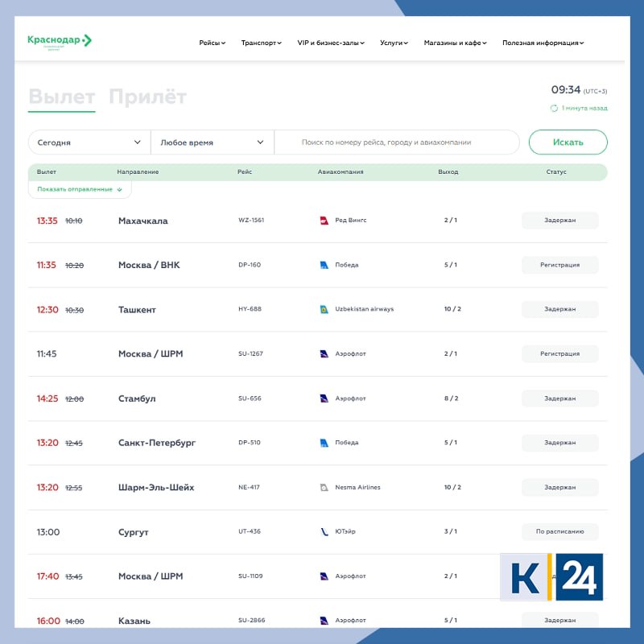Click Регистрация status for flight SU-1267
Screen dimensions: 644x644
[559, 354]
